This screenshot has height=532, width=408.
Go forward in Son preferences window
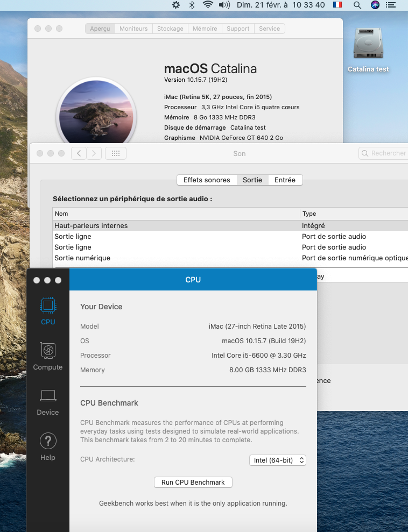click(94, 153)
